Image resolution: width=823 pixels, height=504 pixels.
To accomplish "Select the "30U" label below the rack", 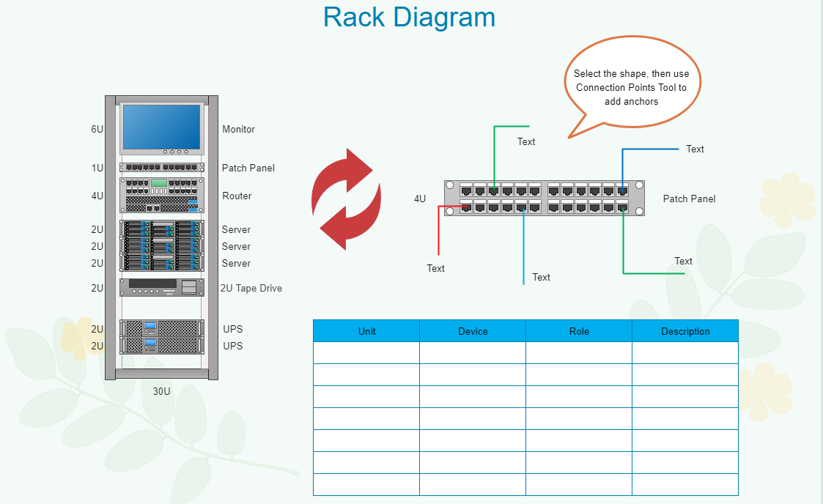I will coord(161,391).
